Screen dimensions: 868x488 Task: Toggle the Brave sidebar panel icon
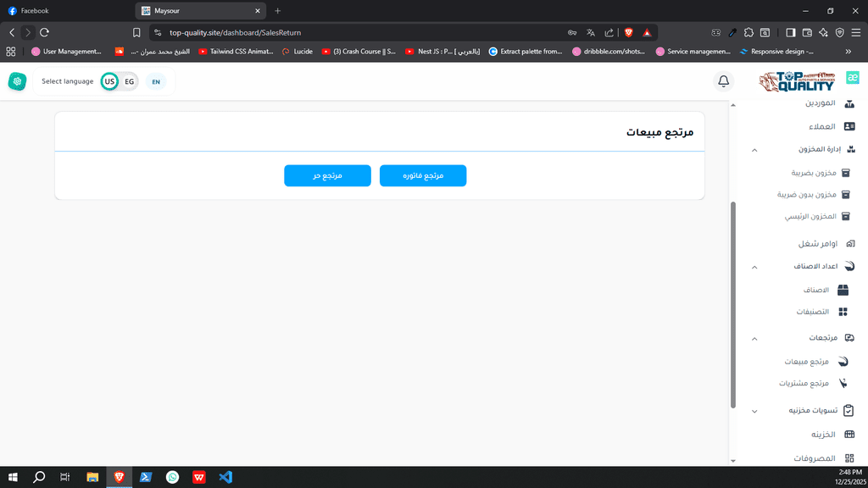tap(791, 33)
